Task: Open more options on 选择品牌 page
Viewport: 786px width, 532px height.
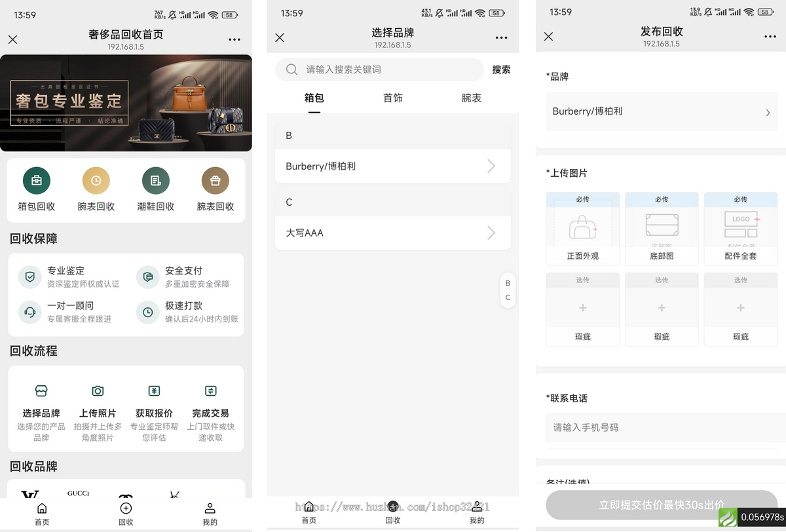Action: (x=502, y=37)
